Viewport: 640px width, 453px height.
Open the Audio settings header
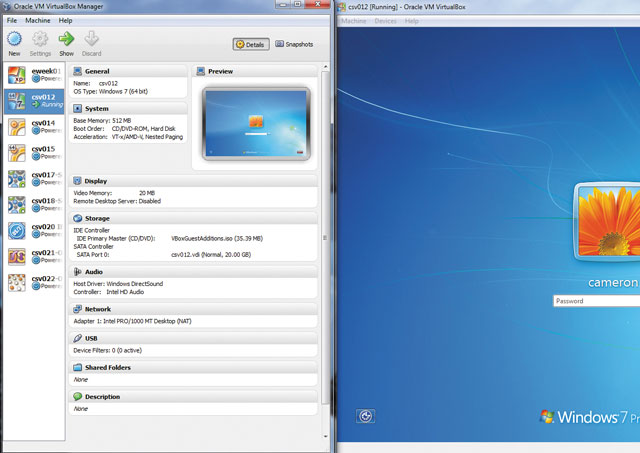click(193, 272)
